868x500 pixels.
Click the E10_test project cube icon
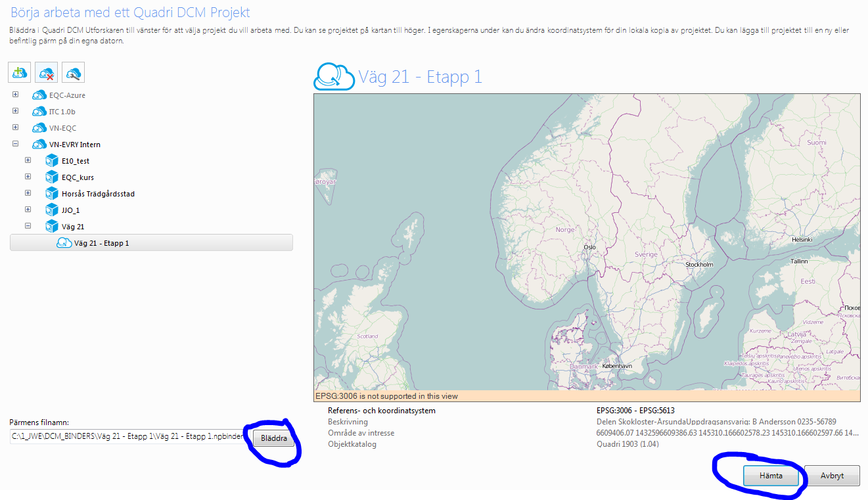tap(52, 161)
